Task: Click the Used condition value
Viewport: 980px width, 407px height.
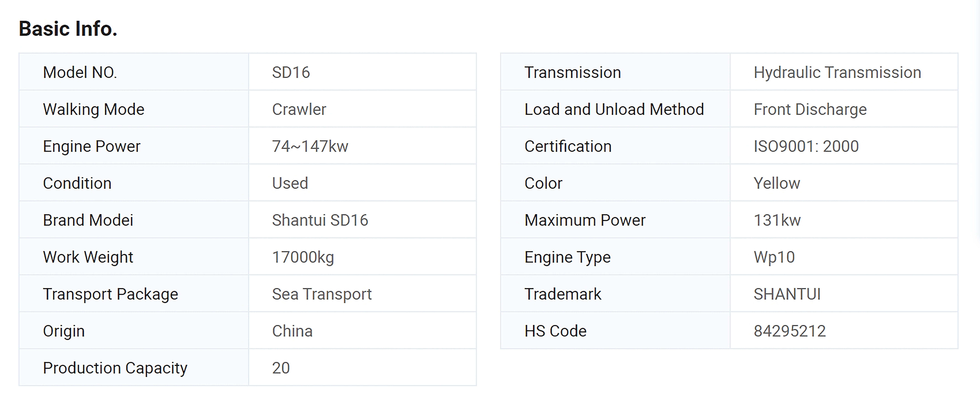Action: coord(290,183)
